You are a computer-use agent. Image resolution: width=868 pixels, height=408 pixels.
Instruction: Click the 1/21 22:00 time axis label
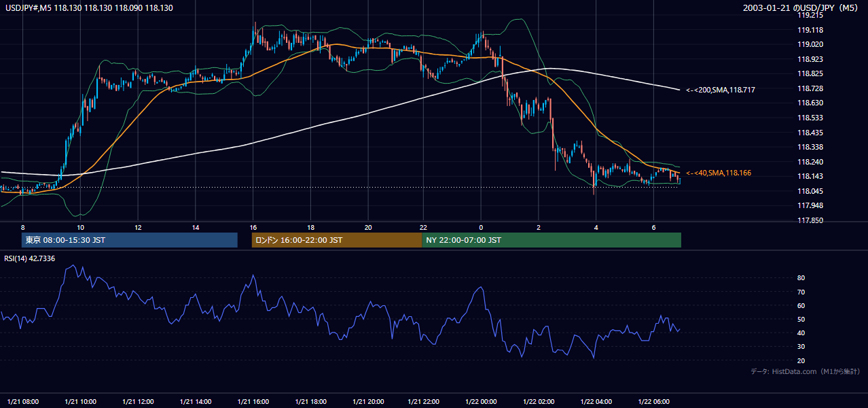pyautogui.click(x=424, y=401)
